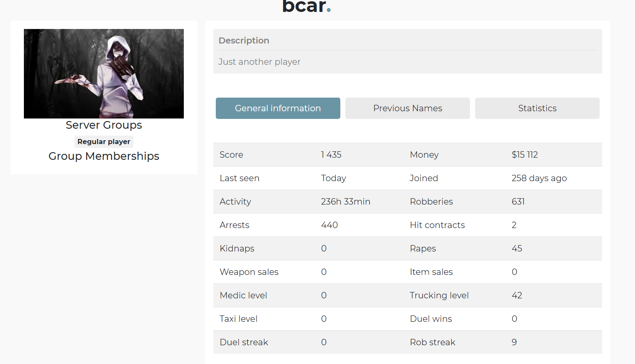
Task: Open the Statistics tab
Action: pyautogui.click(x=537, y=108)
